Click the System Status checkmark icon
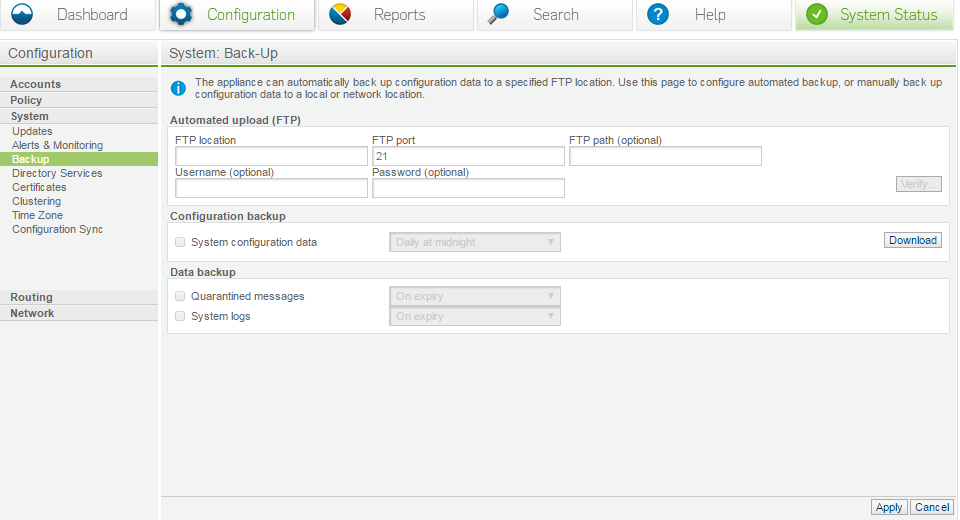The width and height of the screenshot is (960, 520). (x=817, y=15)
